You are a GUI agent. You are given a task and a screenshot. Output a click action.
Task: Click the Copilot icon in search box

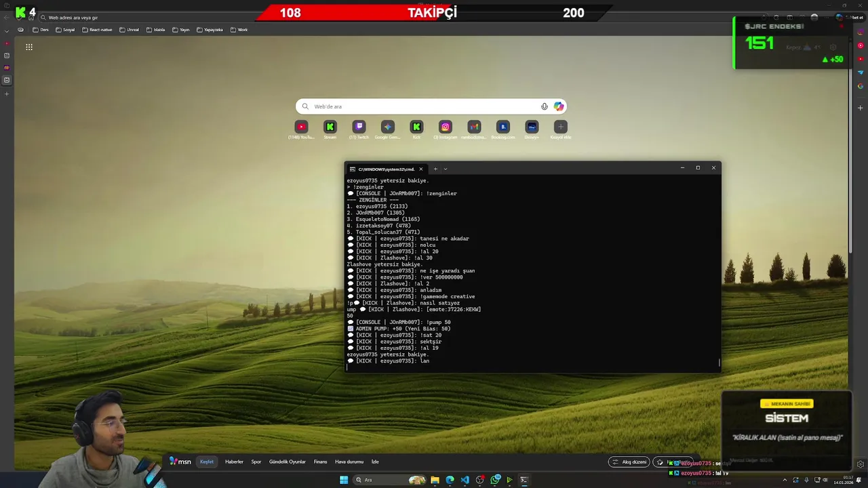(558, 106)
